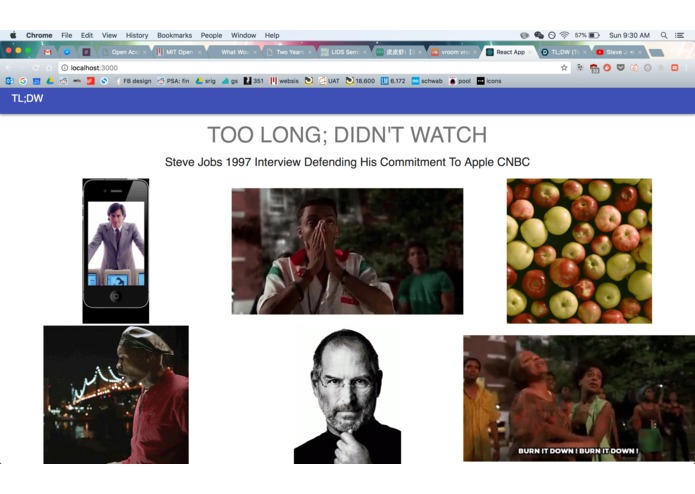This screenshot has height=494, width=695.
Task: Switch to the LIDS Sem tab
Action: click(344, 52)
